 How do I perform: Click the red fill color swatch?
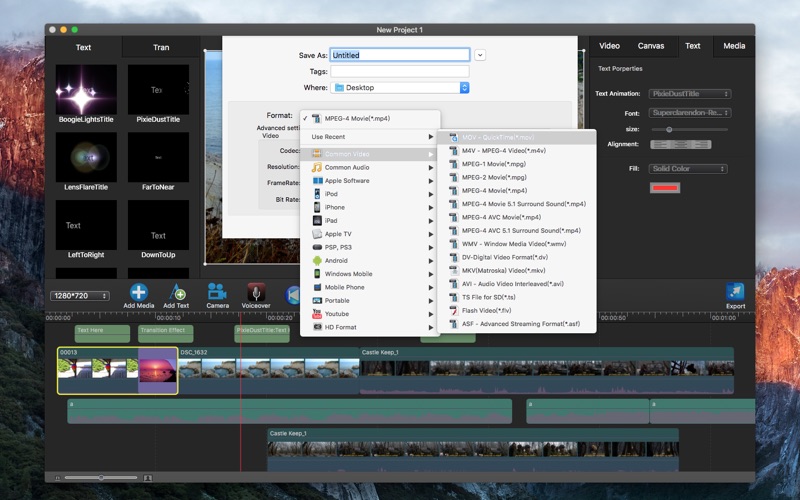point(664,188)
